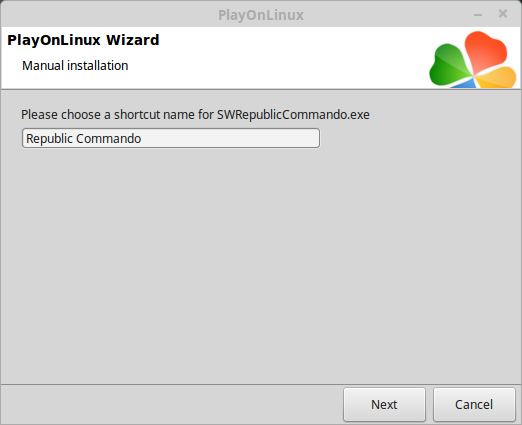Viewport: 522px width, 425px height.
Task: Close the PlayOnLinux wizard window
Action: [x=503, y=14]
